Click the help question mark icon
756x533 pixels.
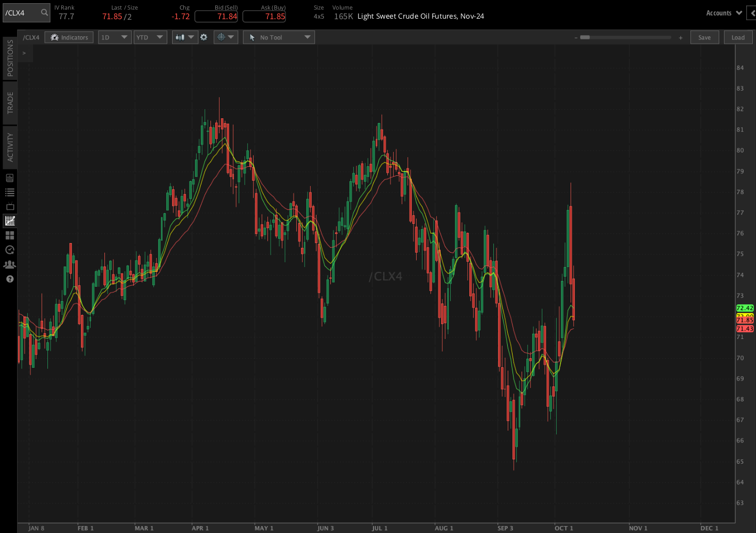coord(10,279)
